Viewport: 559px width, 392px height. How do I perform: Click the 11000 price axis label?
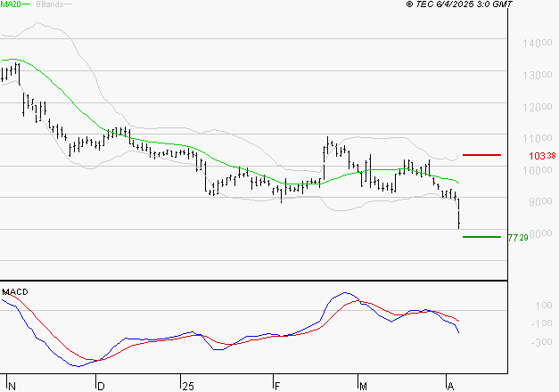click(538, 138)
